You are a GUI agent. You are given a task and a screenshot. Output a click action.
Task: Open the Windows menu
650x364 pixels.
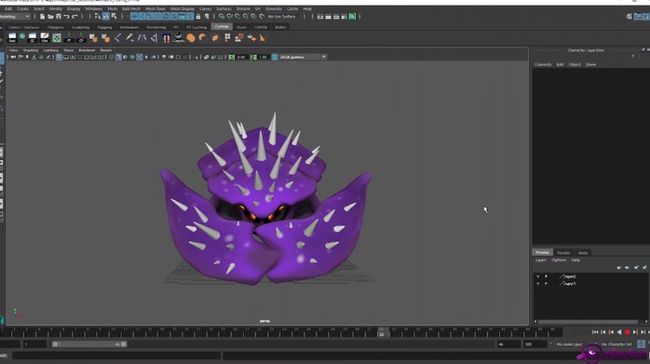tap(94, 9)
